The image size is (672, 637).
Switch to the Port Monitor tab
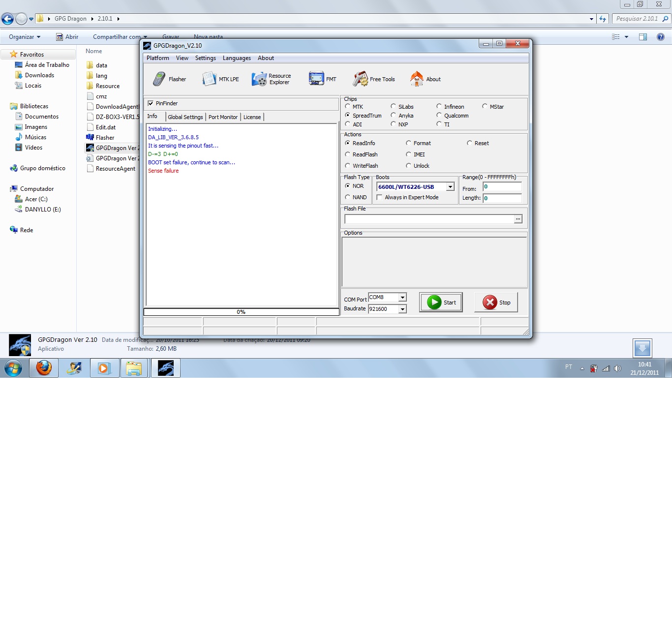(223, 117)
